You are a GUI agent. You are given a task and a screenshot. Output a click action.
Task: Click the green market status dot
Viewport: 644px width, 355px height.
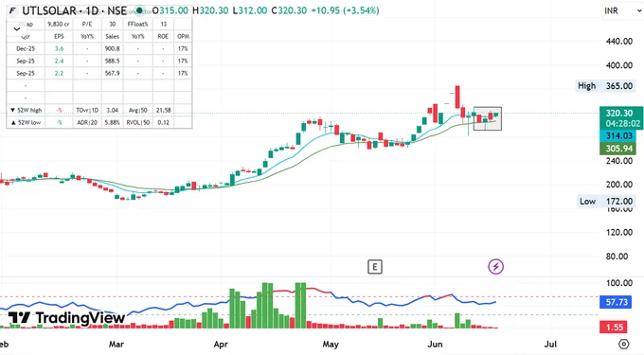139,10
